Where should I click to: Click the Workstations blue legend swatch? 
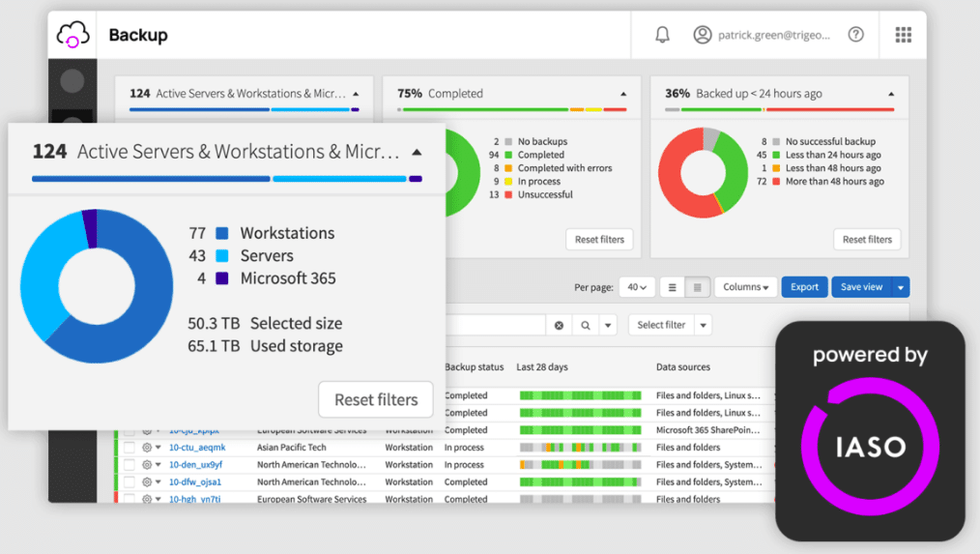tap(222, 233)
